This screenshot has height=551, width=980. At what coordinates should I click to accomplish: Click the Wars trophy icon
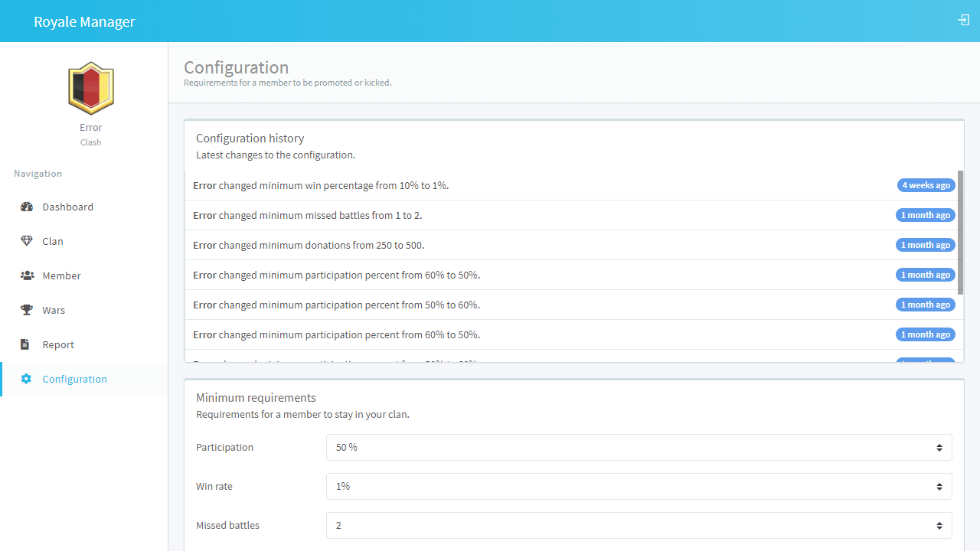coord(27,310)
